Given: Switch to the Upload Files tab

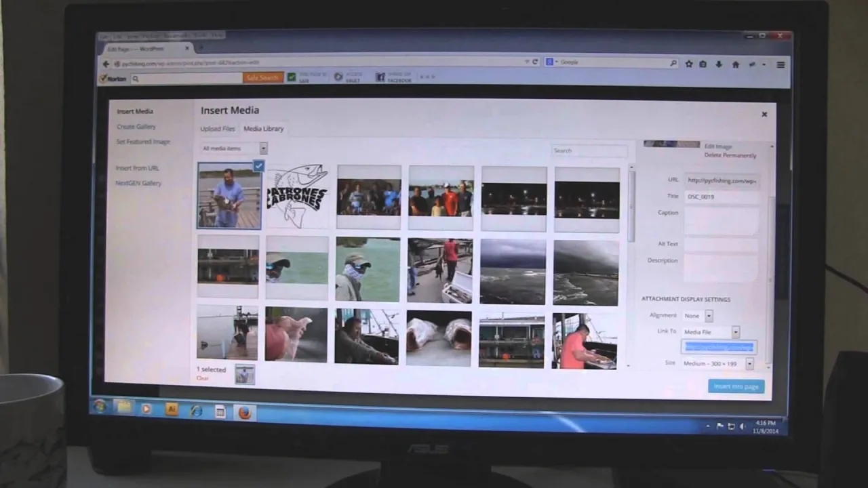Looking at the screenshot, I should tap(218, 129).
